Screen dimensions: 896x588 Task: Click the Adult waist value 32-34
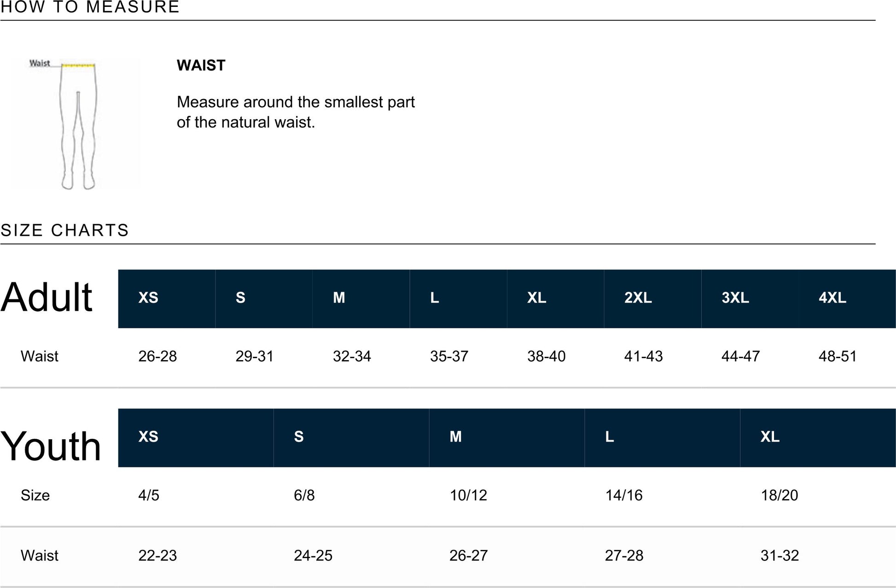(x=352, y=356)
